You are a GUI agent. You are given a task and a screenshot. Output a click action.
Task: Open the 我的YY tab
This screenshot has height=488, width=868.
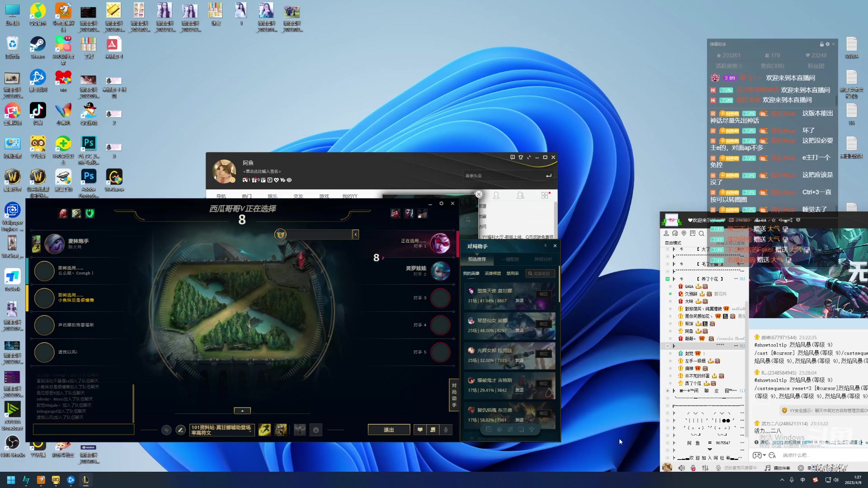pos(349,196)
